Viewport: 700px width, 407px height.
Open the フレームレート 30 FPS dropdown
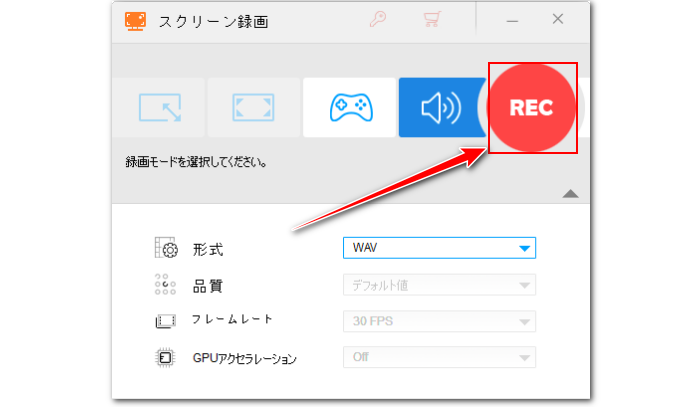[x=439, y=321]
